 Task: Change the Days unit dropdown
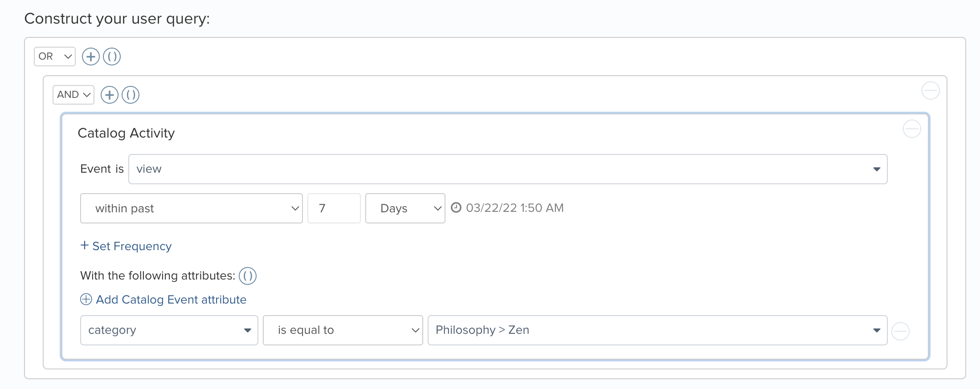pos(405,208)
